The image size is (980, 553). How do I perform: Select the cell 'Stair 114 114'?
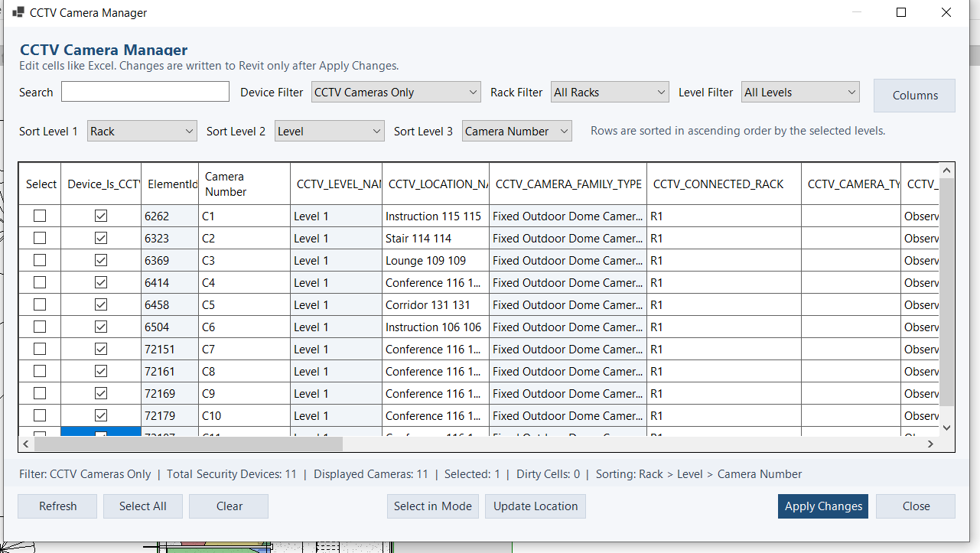pyautogui.click(x=435, y=238)
